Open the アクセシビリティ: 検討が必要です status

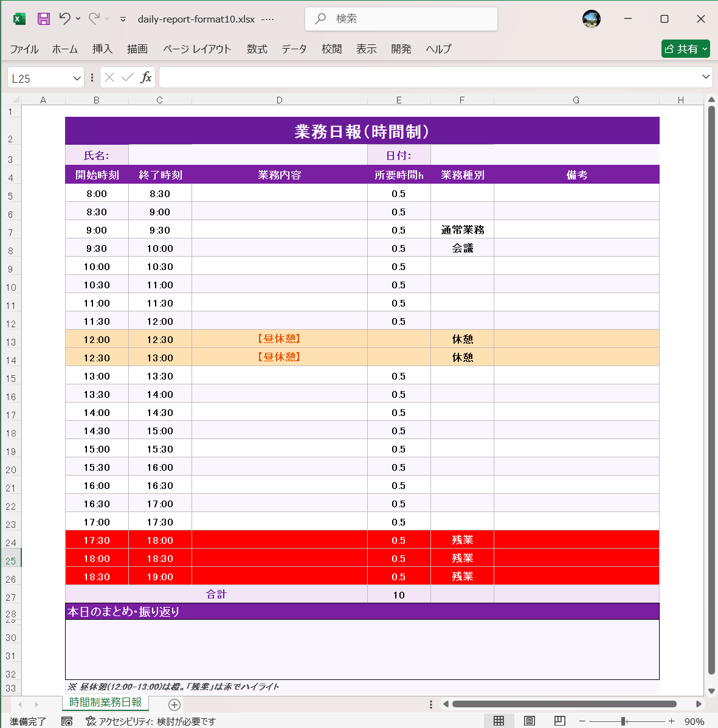click(151, 721)
